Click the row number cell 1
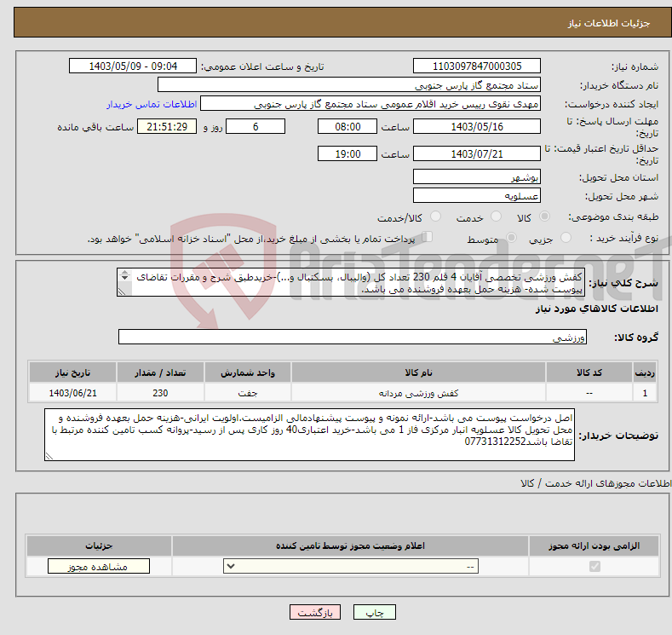The height and width of the screenshot is (635, 672). tap(645, 393)
